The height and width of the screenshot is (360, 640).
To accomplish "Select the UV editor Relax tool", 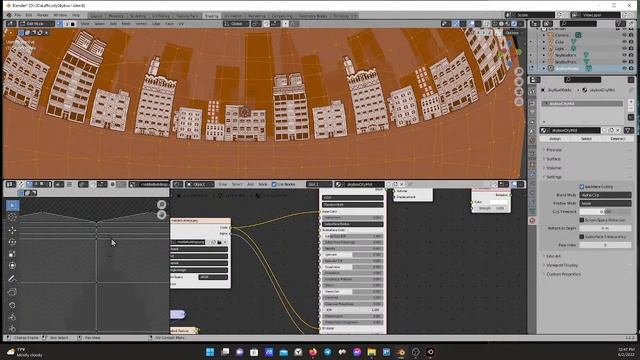I will [x=12, y=317].
